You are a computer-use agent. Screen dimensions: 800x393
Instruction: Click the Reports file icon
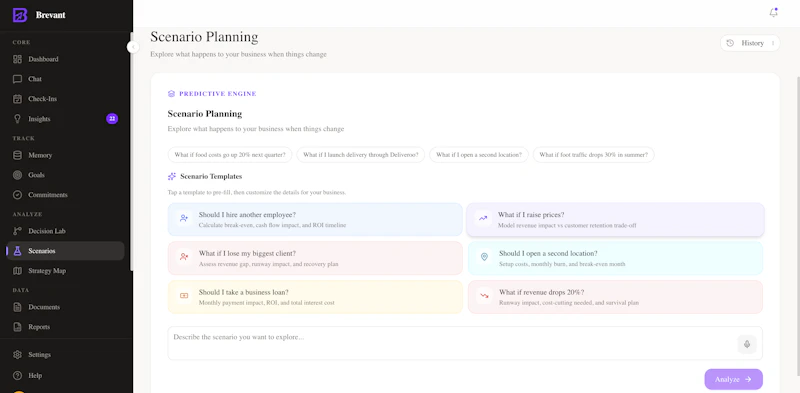(x=17, y=327)
